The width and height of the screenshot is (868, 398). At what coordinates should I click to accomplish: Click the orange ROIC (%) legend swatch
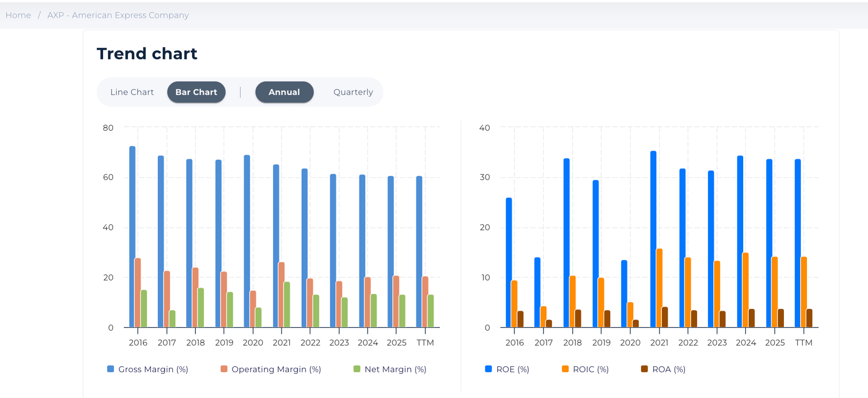pos(565,369)
